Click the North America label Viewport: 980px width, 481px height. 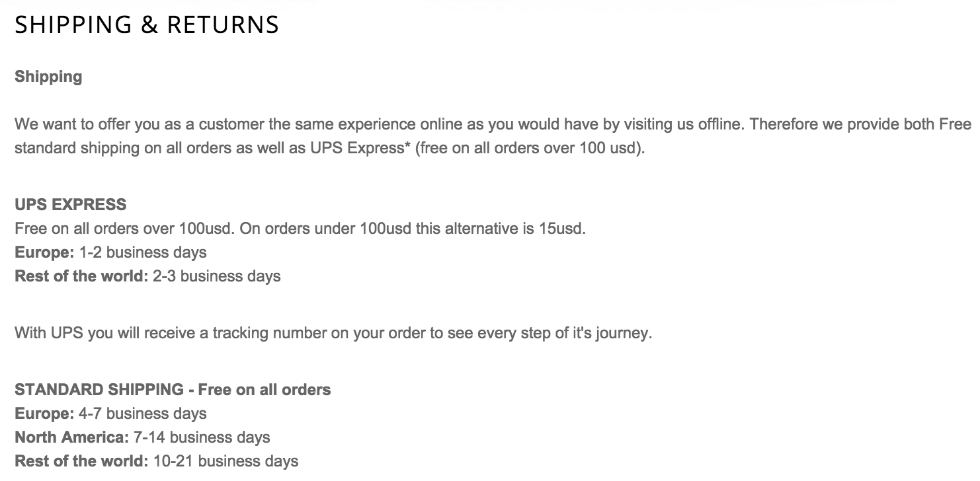71,437
